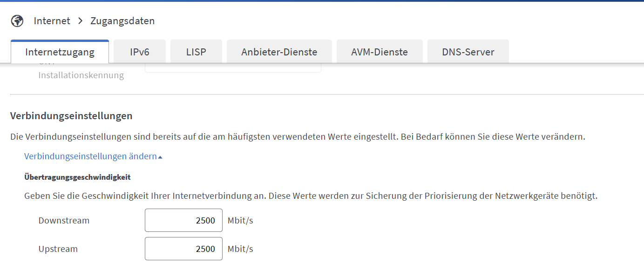Open the IPv6 tab

(140, 52)
